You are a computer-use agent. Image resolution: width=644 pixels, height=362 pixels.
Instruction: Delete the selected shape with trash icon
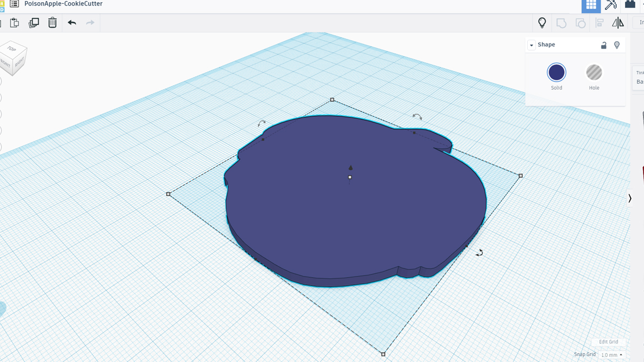pos(52,23)
